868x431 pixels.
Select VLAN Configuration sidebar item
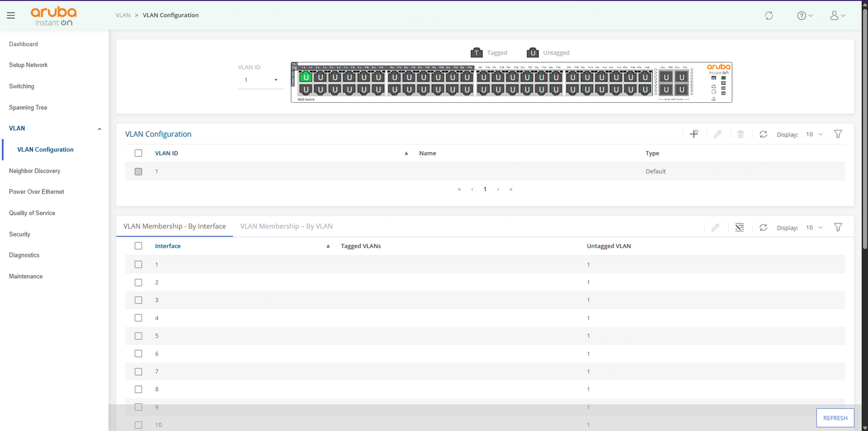coord(46,150)
